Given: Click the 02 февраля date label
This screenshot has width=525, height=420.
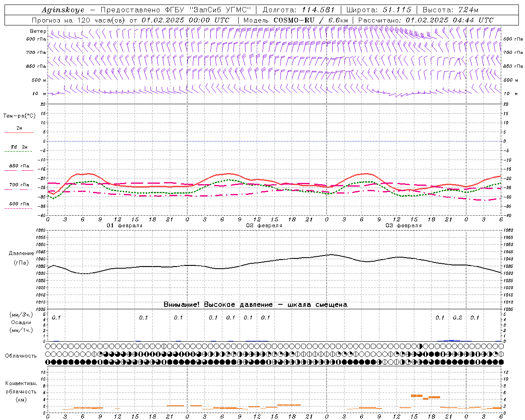Looking at the screenshot, I should (x=264, y=226).
